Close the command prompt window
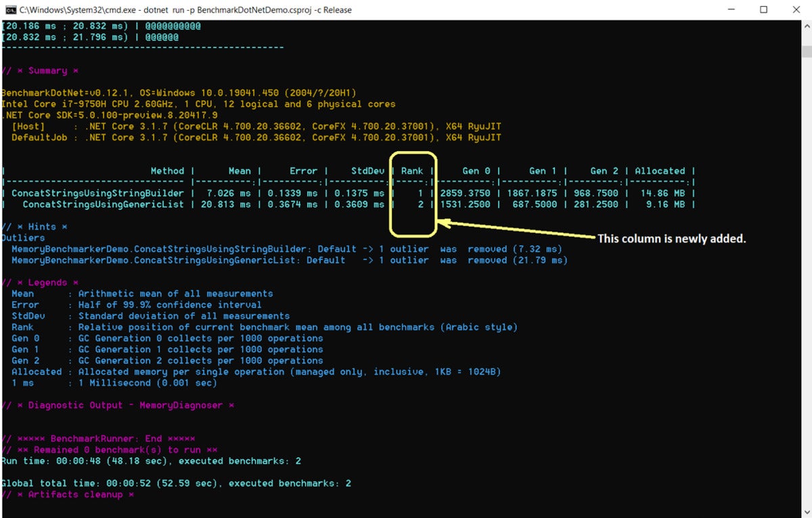Screen dimensions: 812x518 pos(794,9)
